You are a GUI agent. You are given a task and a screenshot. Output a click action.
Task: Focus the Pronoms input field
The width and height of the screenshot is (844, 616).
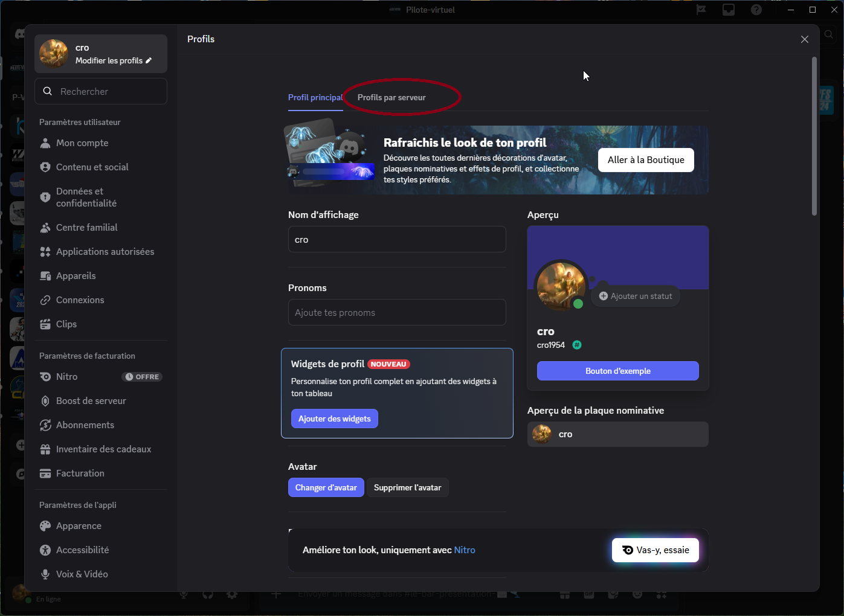397,313
